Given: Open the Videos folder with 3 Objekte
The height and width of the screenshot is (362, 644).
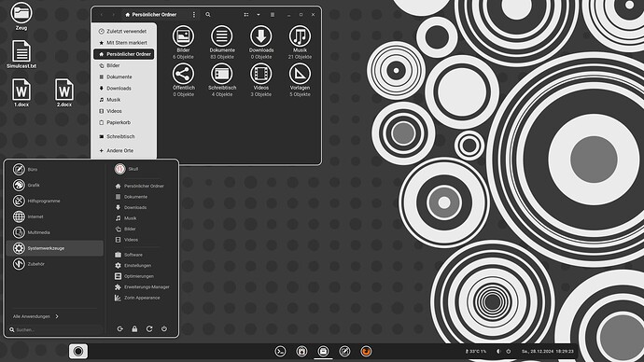Looking at the screenshot, I should pyautogui.click(x=260, y=80).
